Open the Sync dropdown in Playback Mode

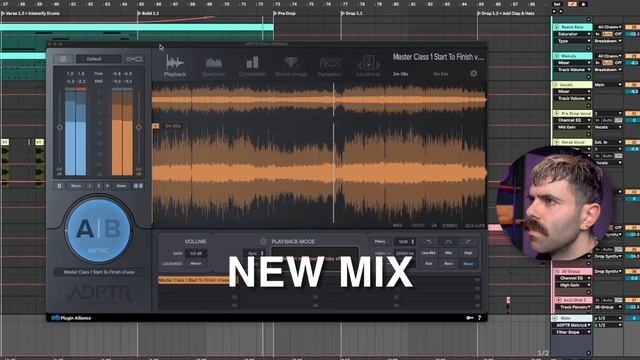(254, 253)
